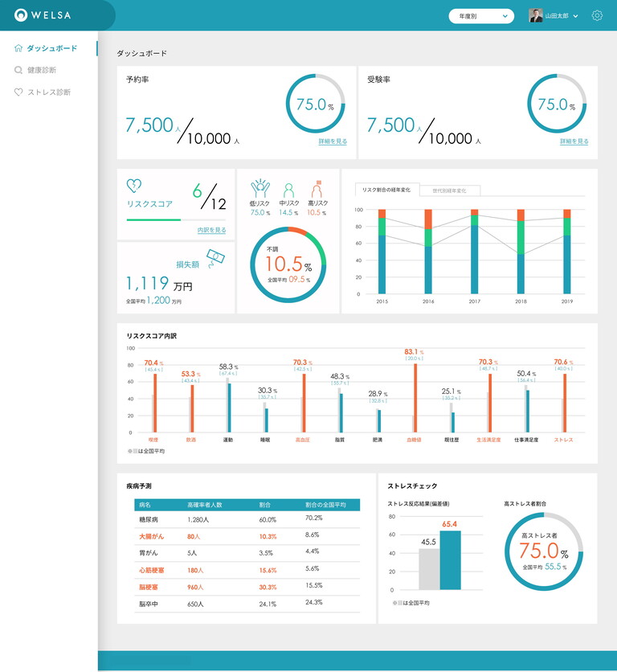Viewport: 617px width, 672px height.
Task: Click the 心筋梗塞 row name
Action: pos(151,571)
